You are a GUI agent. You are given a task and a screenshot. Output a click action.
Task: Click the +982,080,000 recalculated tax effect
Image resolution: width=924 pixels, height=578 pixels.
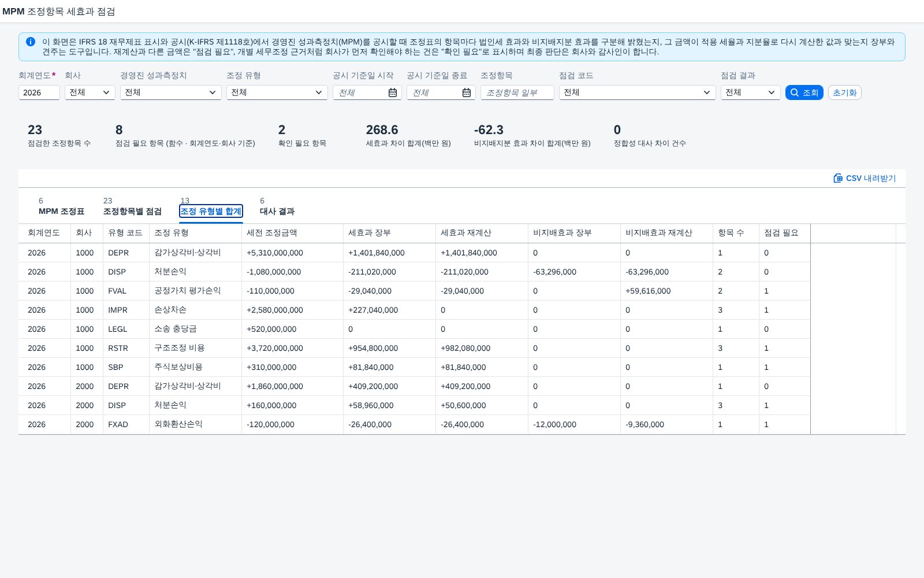pyautogui.click(x=465, y=348)
